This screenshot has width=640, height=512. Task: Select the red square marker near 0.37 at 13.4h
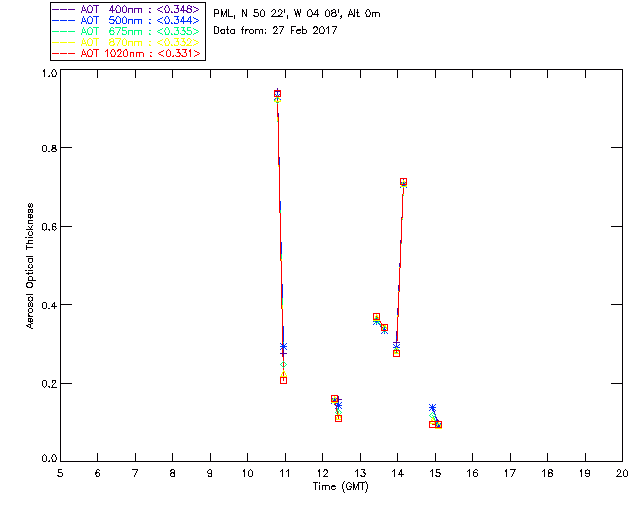tap(376, 317)
